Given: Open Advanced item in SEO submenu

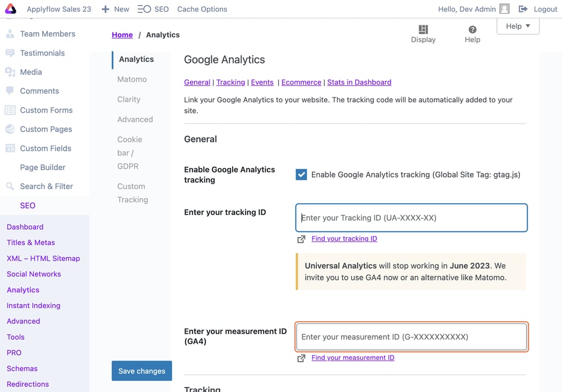Looking at the screenshot, I should point(23,321).
